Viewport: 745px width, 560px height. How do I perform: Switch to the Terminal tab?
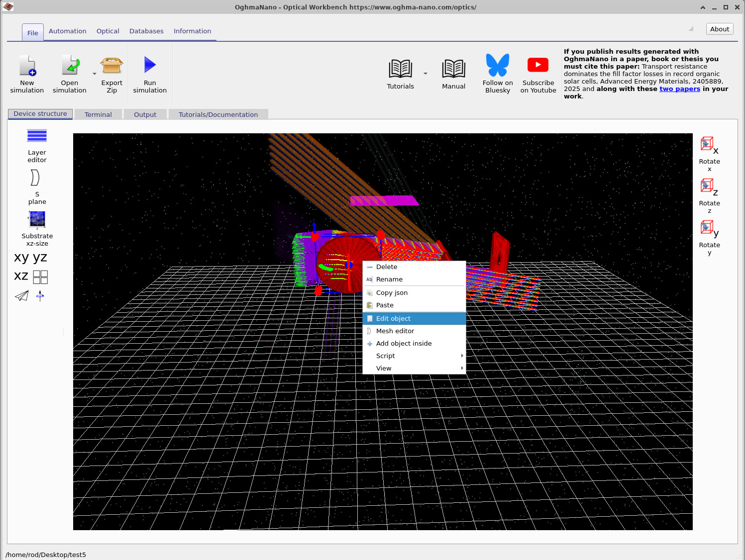98,114
